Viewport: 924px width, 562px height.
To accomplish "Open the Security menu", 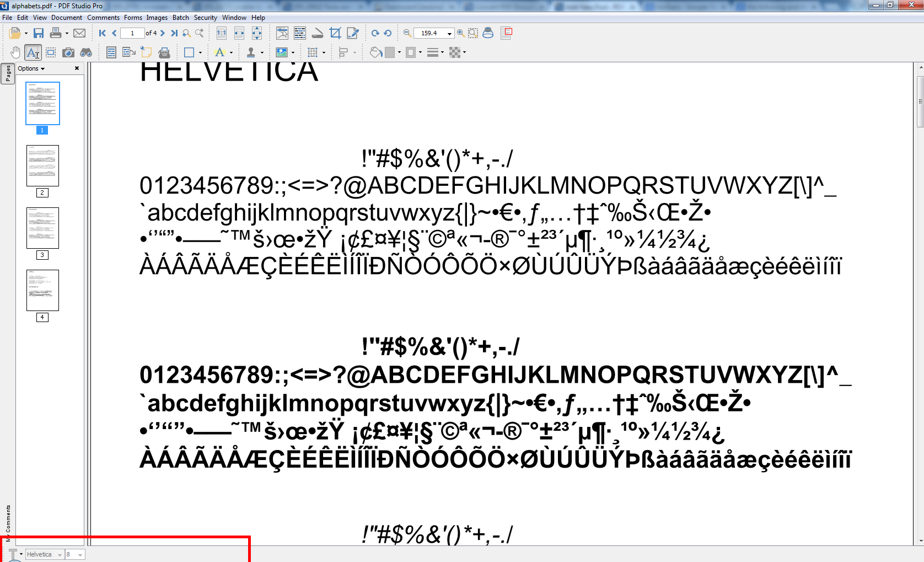I will [206, 18].
